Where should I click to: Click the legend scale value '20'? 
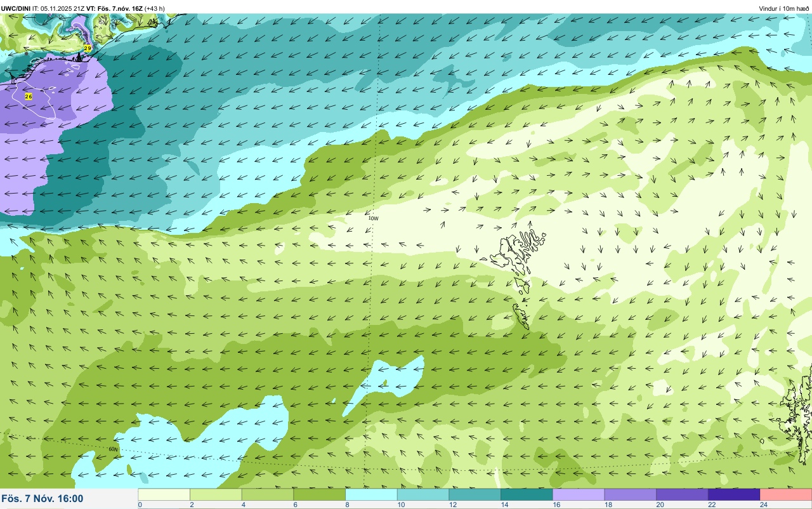660,505
